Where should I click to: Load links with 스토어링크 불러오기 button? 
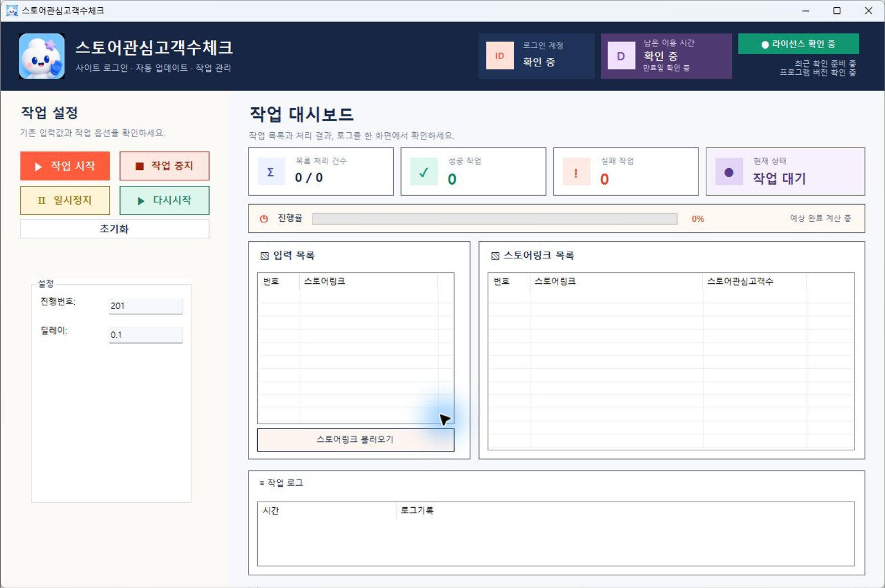(x=356, y=440)
